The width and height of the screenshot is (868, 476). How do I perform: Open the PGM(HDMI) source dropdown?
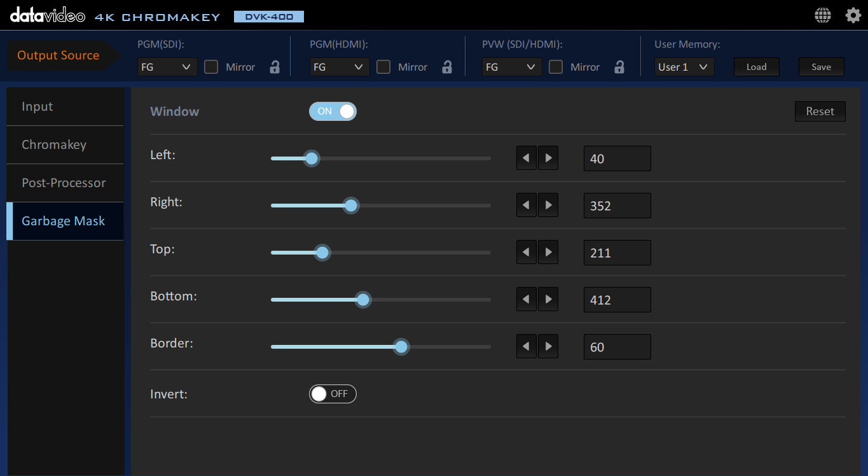click(340, 67)
